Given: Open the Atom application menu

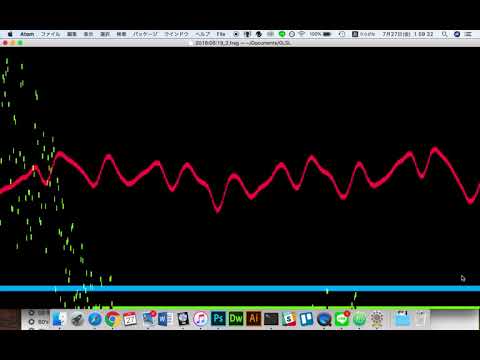Looking at the screenshot, I should [27, 34].
